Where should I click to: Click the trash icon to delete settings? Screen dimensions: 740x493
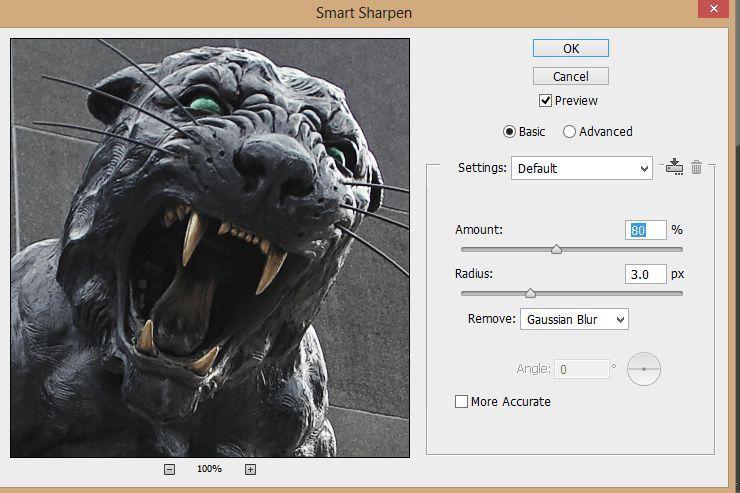697,167
